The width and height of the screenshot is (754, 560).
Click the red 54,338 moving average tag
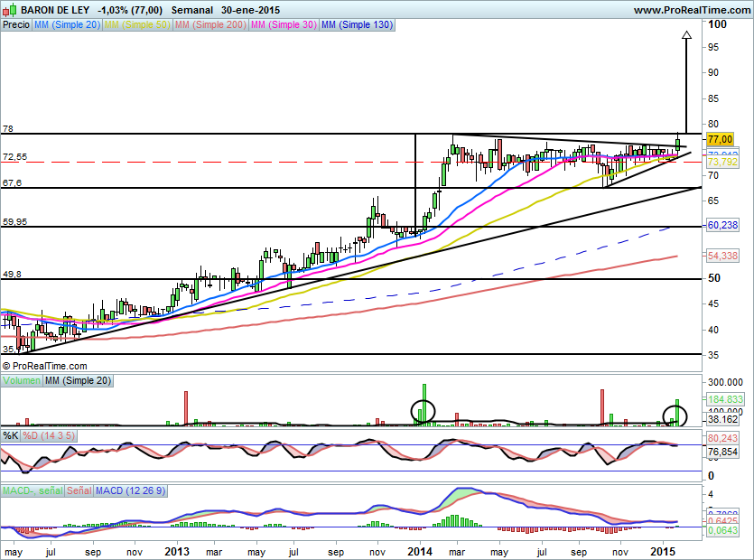(723, 257)
